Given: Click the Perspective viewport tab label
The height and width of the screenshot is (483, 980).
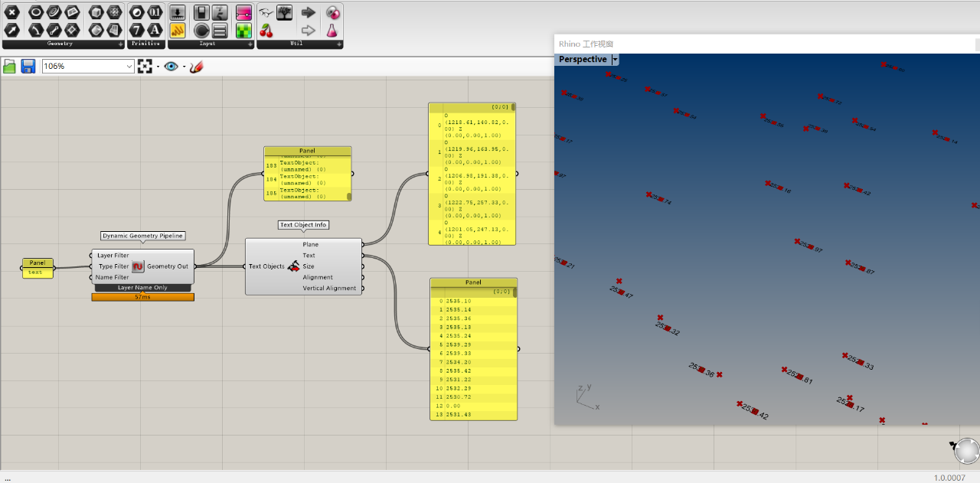Looking at the screenshot, I should (582, 60).
